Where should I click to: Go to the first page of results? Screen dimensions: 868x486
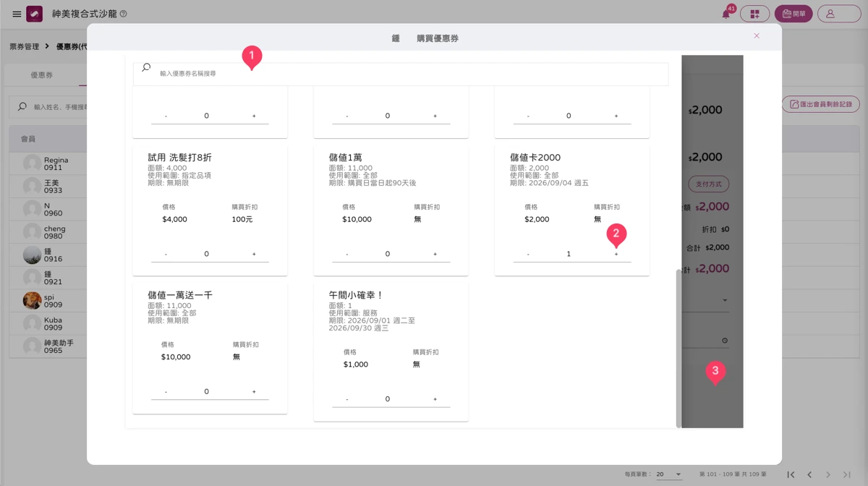pos(791,474)
